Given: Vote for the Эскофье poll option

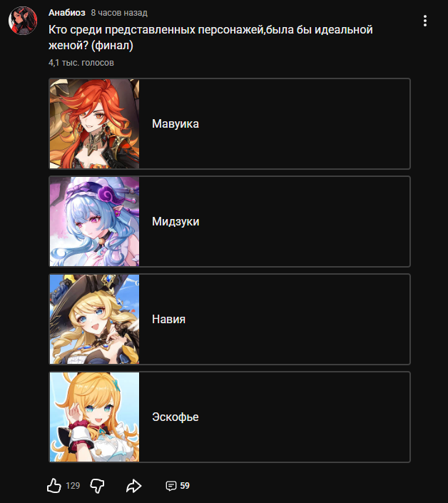Looking at the screenshot, I should [230, 417].
